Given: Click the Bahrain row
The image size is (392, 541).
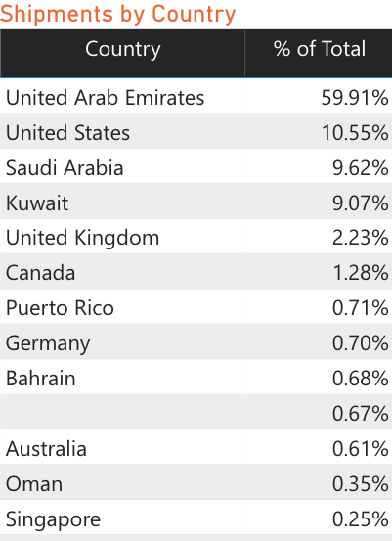Looking at the screenshot, I should coord(196,379).
